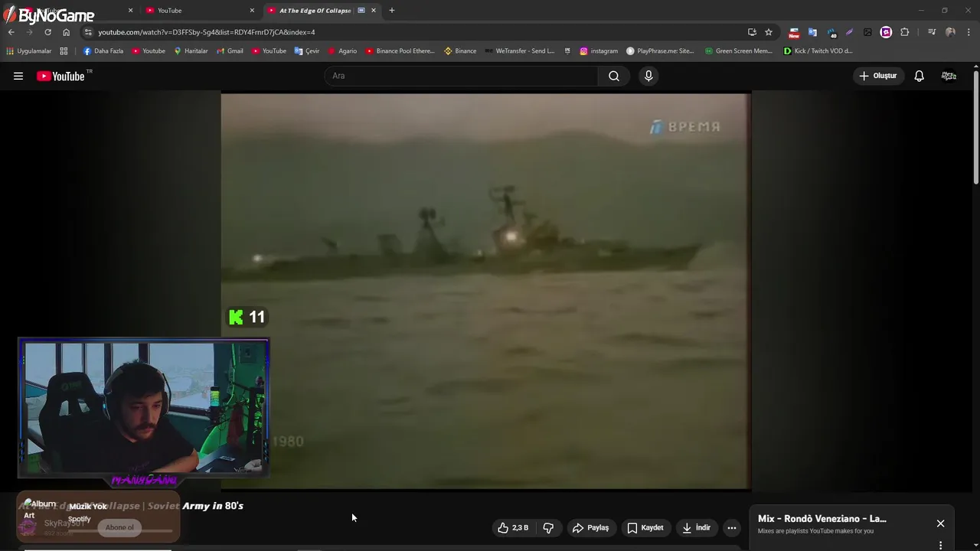
Task: Open Kick / Twitch VOD bookmark
Action: click(818, 51)
